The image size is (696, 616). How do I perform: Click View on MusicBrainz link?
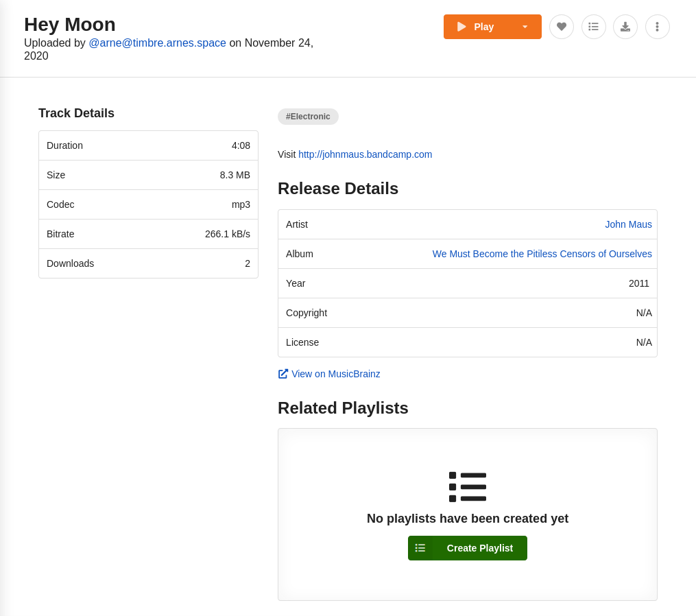335,374
